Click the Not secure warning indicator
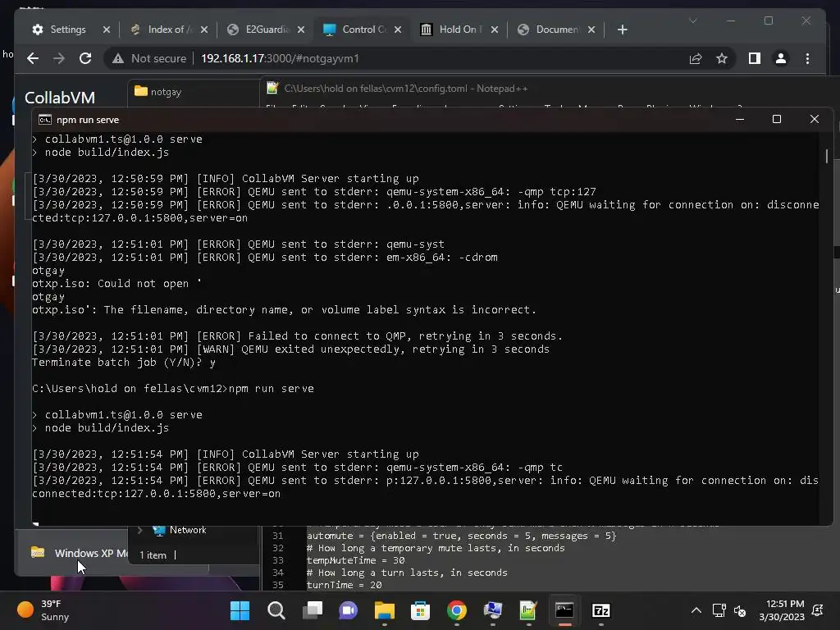 [149, 58]
